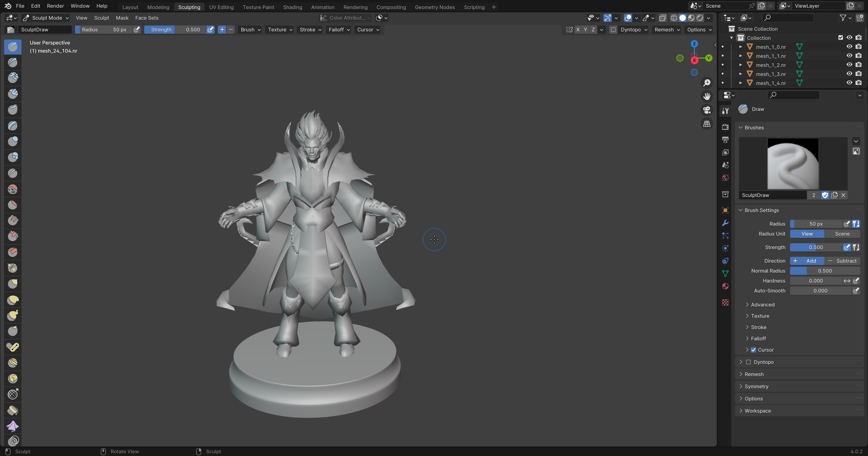The width and height of the screenshot is (868, 456).
Task: Switch to the Texture Paint workspace tab
Action: 258,7
